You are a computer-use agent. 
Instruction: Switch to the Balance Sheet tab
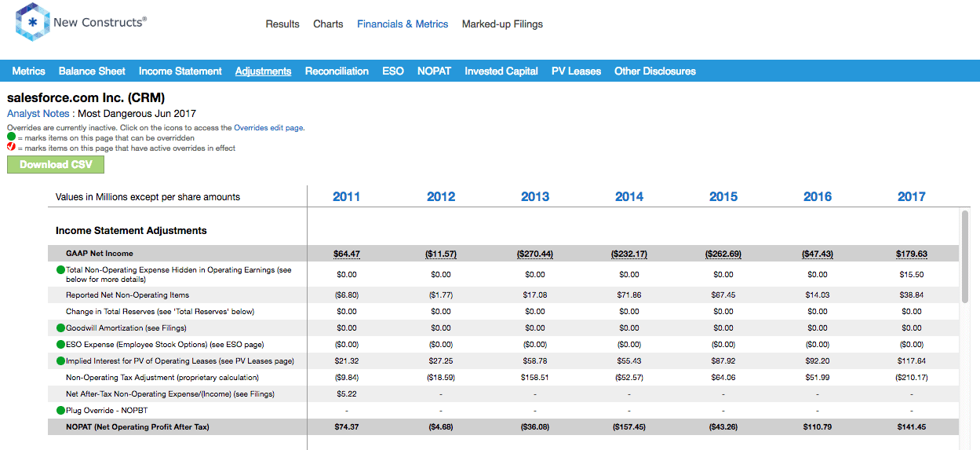(92, 71)
